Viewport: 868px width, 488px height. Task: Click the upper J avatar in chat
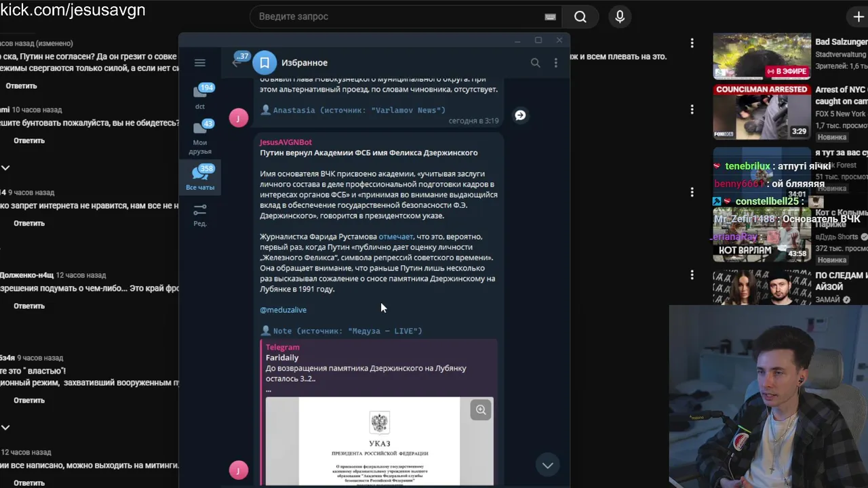[x=239, y=118]
